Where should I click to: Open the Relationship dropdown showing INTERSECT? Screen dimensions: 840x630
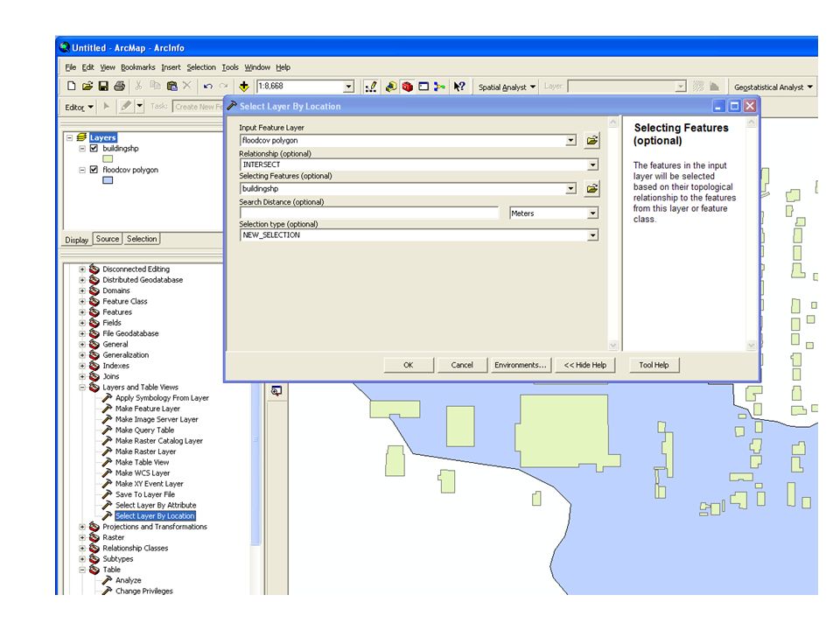pos(592,165)
